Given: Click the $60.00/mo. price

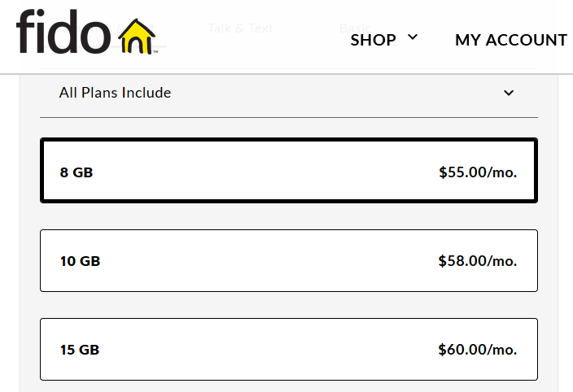Looking at the screenshot, I should tap(477, 350).
